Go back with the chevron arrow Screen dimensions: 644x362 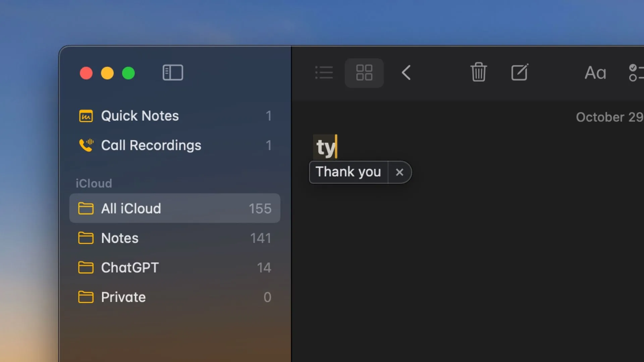point(406,72)
